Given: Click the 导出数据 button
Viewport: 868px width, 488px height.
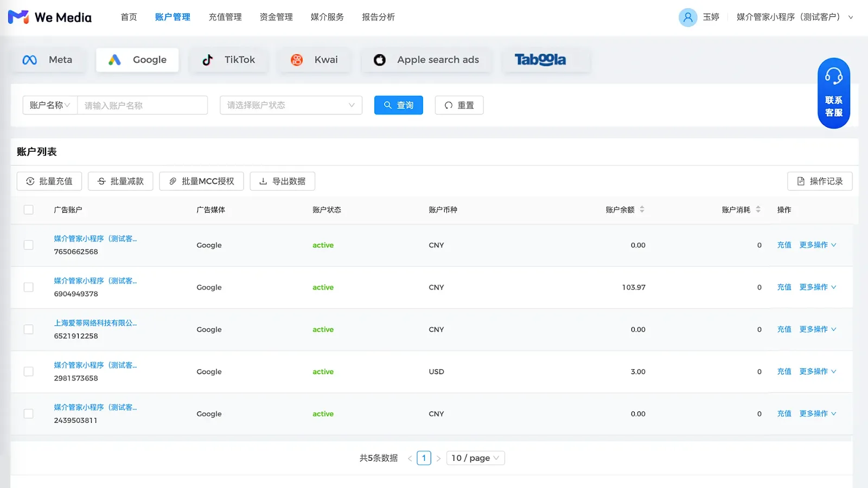Looking at the screenshot, I should click(x=282, y=181).
